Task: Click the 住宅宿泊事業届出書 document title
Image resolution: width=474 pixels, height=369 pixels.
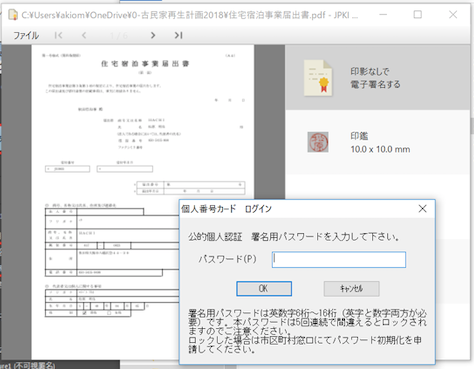Action: click(x=145, y=64)
